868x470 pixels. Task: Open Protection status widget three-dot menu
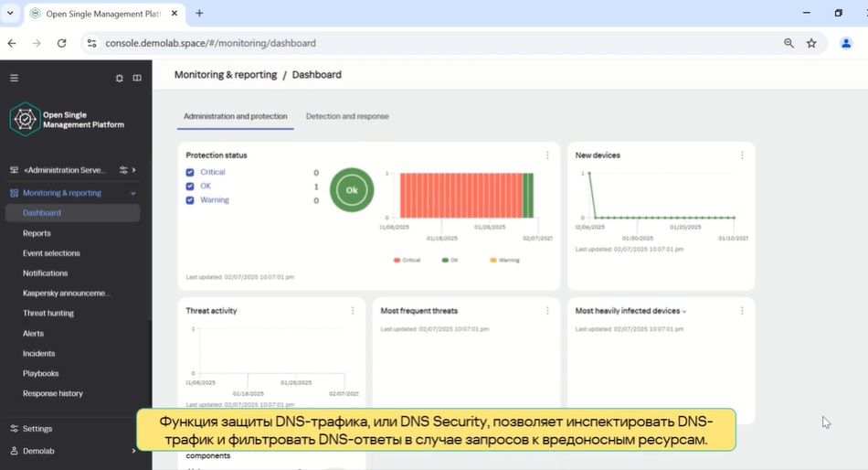pyautogui.click(x=547, y=155)
